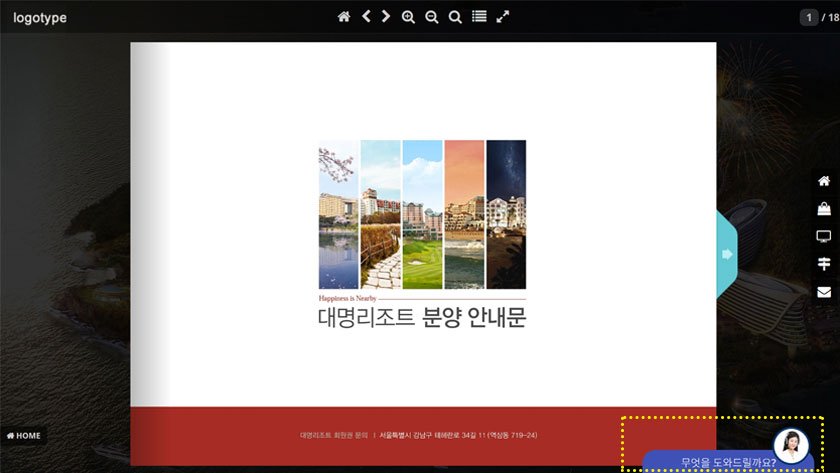
Task: Click the resort photo collage on cover
Action: point(422,214)
